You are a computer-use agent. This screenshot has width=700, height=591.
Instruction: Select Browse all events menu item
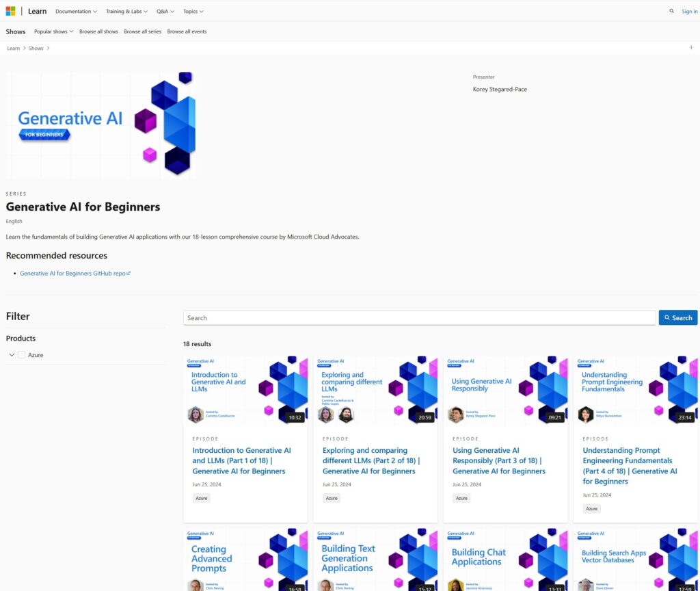(x=187, y=31)
